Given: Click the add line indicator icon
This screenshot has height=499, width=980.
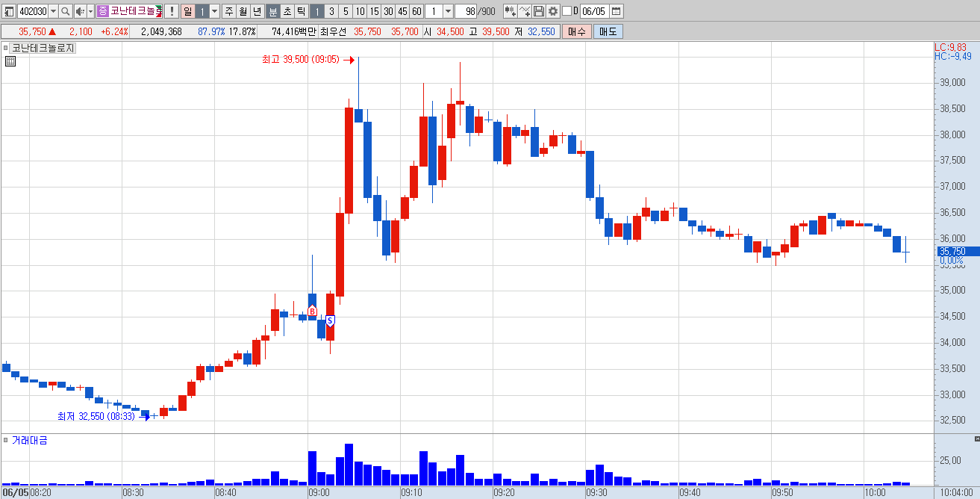Looking at the screenshot, I should 525,11.
